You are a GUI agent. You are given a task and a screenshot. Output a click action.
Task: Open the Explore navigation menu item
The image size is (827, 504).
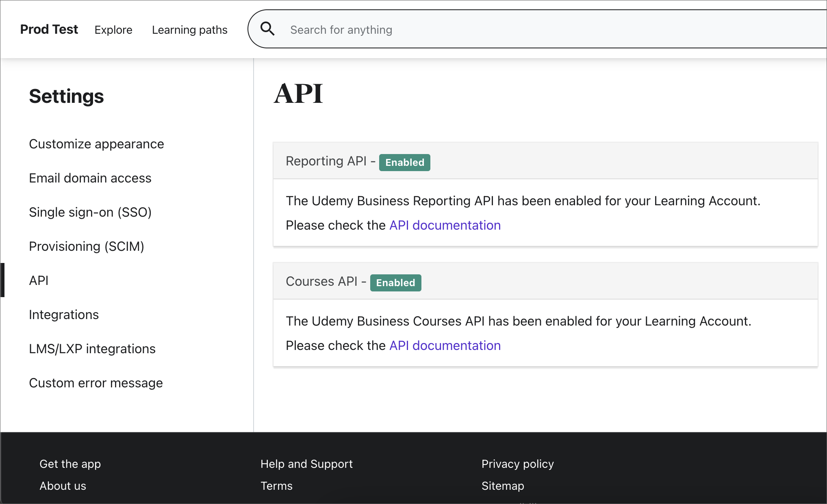click(113, 30)
